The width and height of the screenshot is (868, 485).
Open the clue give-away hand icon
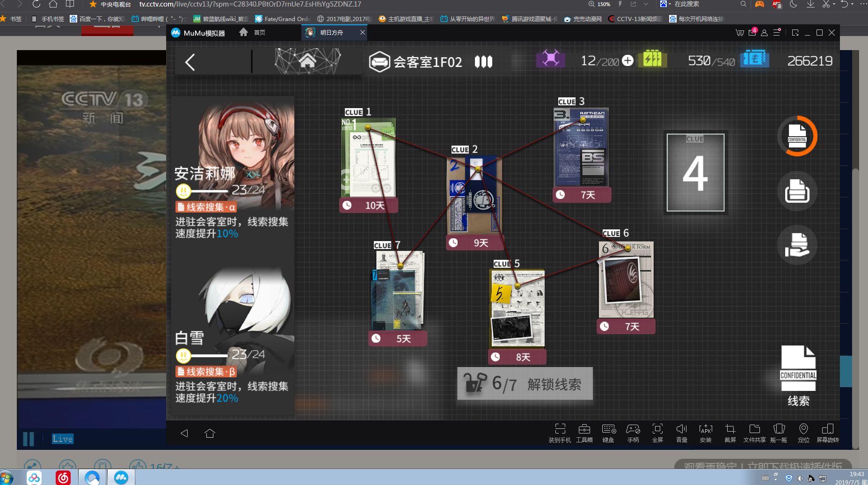pos(797,244)
